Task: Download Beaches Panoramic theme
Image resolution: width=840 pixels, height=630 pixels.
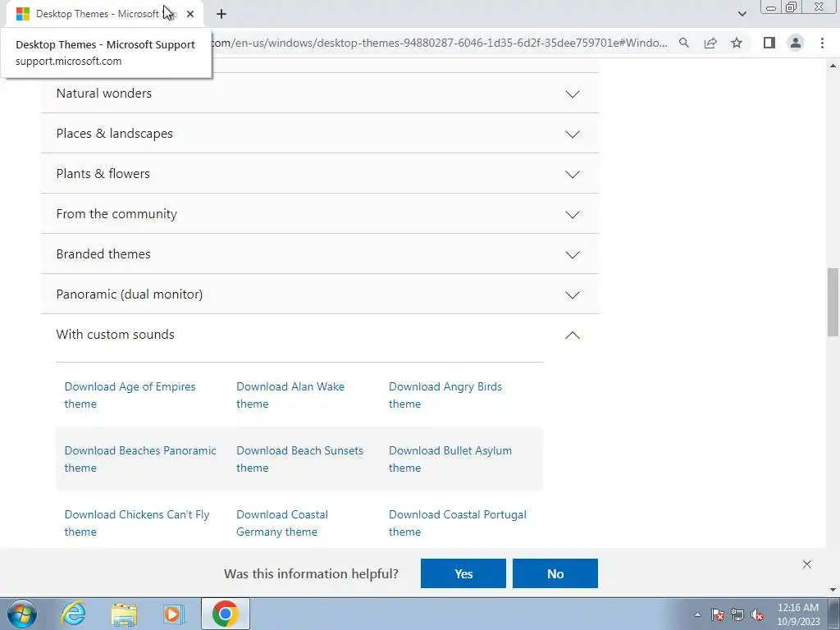Action: [x=140, y=459]
